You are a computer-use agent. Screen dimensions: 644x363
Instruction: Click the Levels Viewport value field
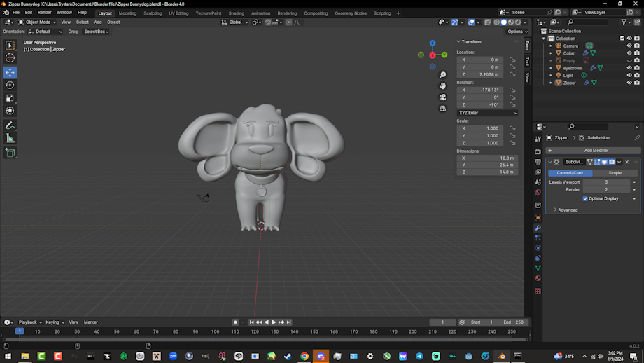click(606, 182)
